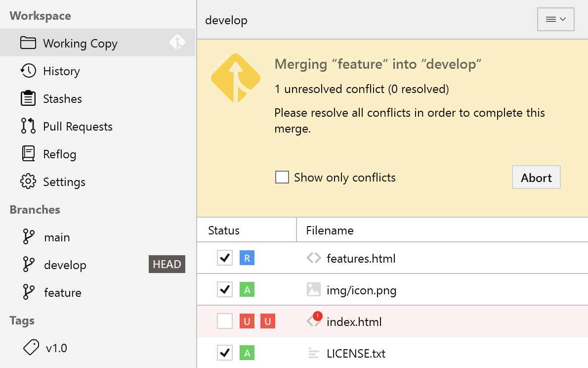Screen dimensions: 588x368
Task: Enable the Show only conflicts checkbox
Action: [x=282, y=177]
